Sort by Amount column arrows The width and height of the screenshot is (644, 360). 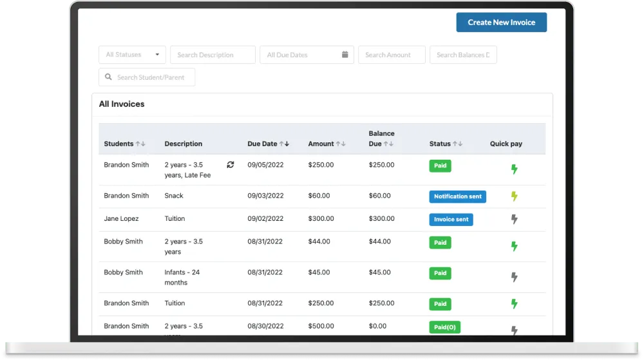tap(341, 144)
